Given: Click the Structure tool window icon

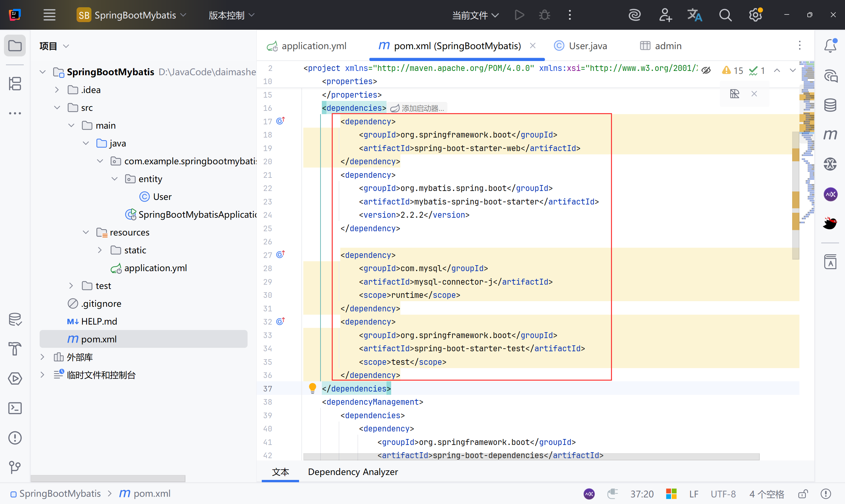Looking at the screenshot, I should (15, 83).
